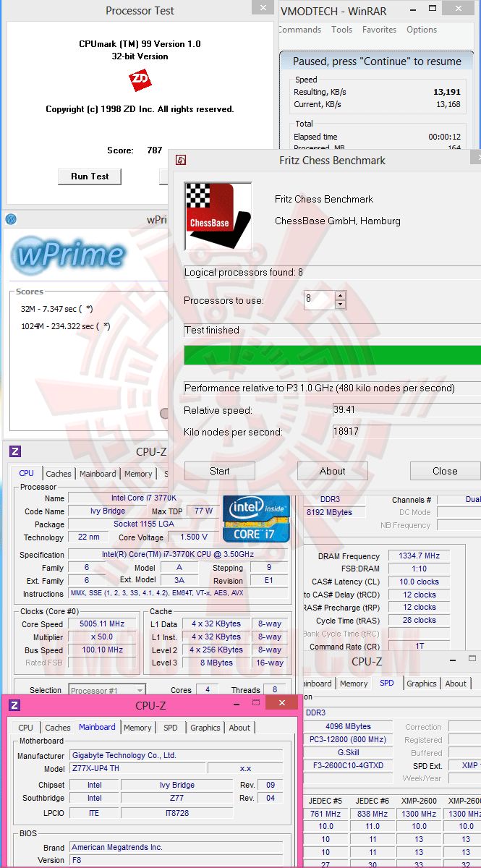Click CAS# Latency value 10.0 clocks
Viewport: 481px width, 868px height.
[x=419, y=582]
